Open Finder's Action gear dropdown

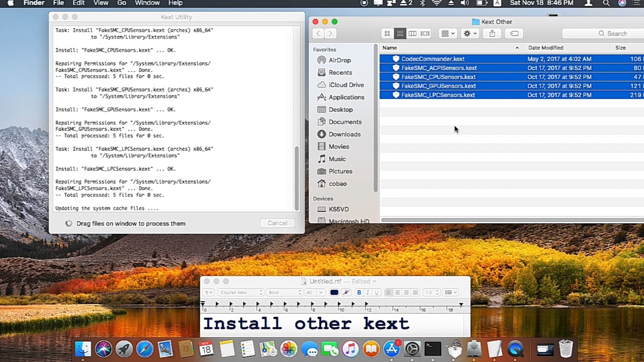tap(469, 34)
